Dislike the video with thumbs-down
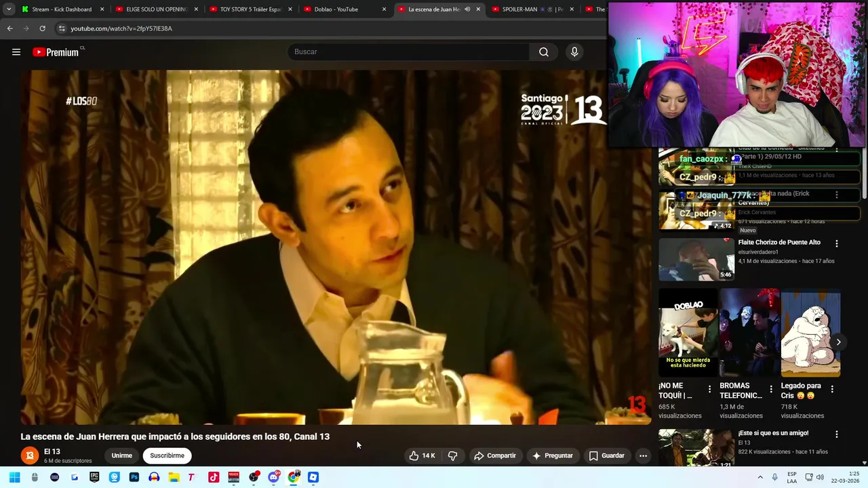Screen dimensions: 868x488 click(453, 455)
